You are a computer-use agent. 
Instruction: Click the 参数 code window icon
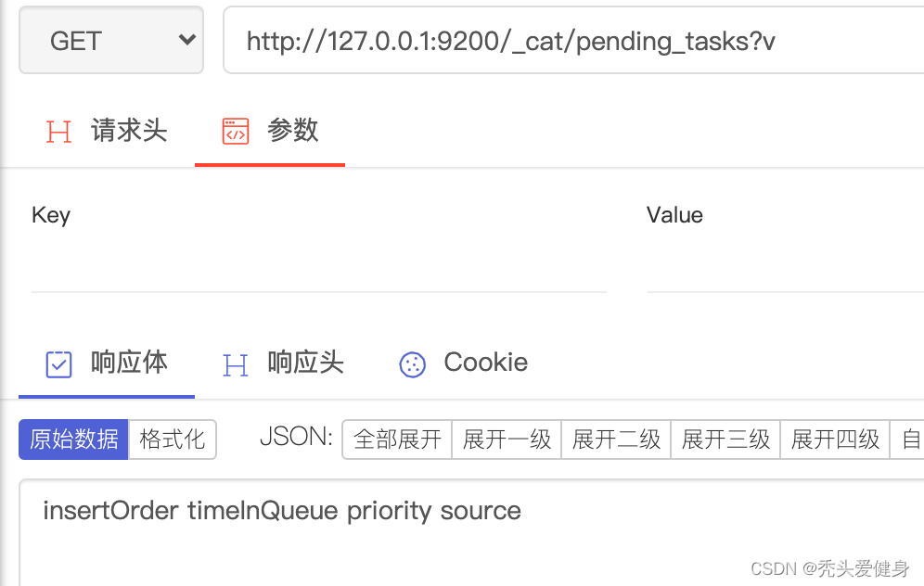point(236,132)
